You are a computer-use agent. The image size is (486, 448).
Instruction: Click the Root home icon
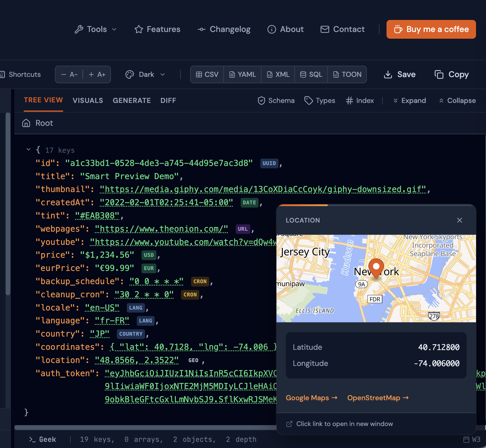click(x=26, y=123)
